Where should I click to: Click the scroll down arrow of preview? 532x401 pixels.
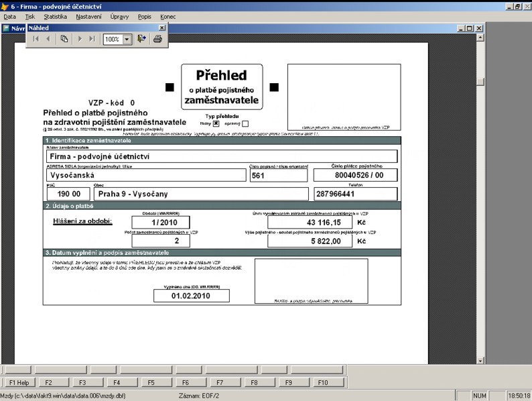[480, 360]
